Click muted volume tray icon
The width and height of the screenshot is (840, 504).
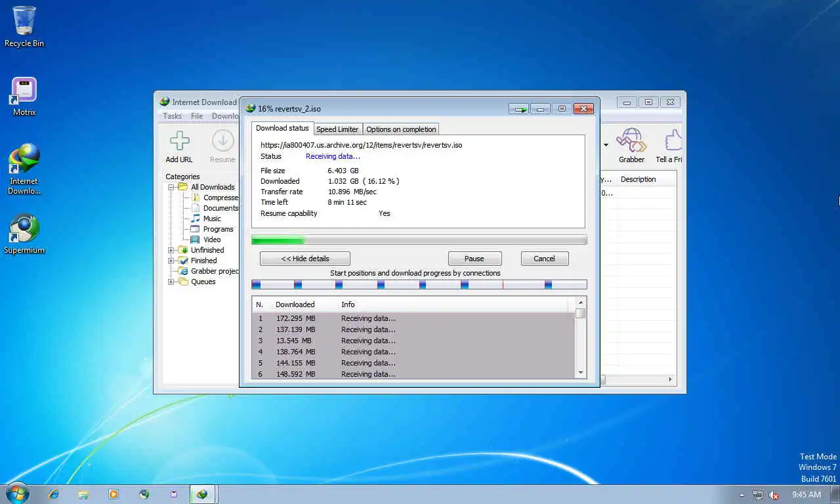click(x=774, y=495)
